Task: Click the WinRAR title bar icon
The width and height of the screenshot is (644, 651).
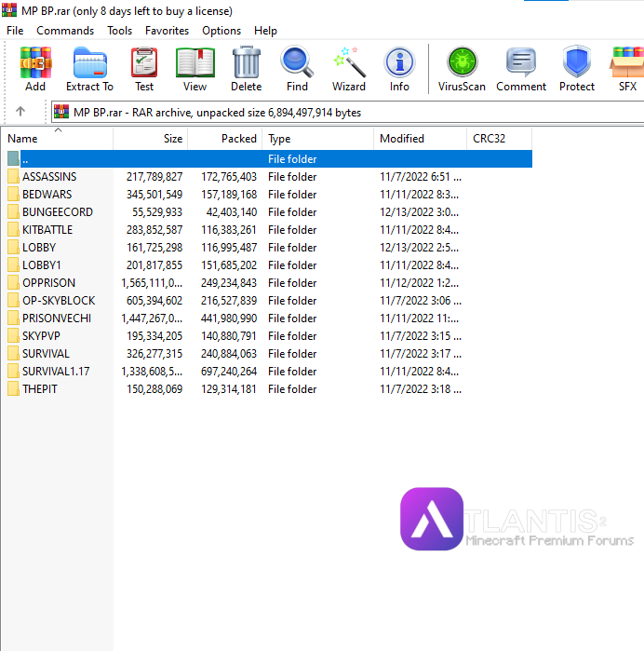Action: click(9, 9)
